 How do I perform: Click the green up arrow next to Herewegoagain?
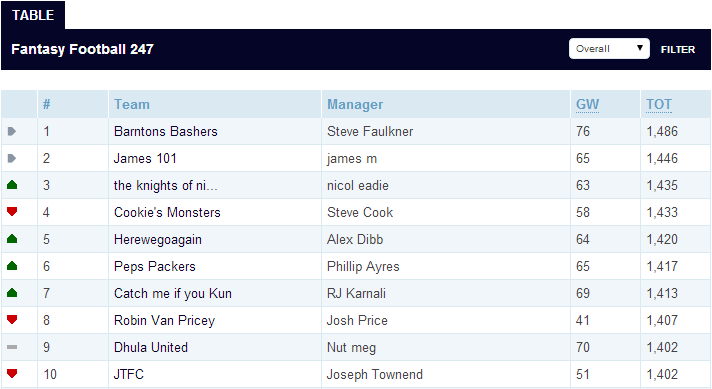(x=12, y=239)
